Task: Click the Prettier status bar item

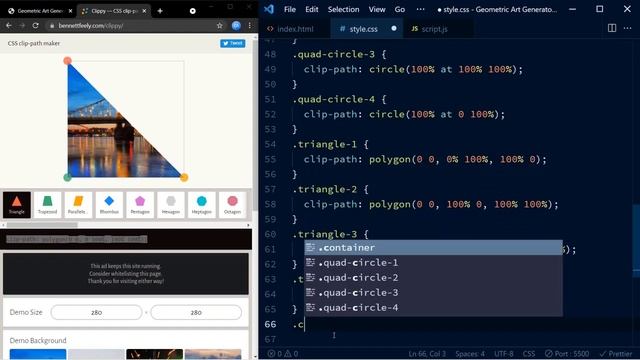Action: pos(617,354)
